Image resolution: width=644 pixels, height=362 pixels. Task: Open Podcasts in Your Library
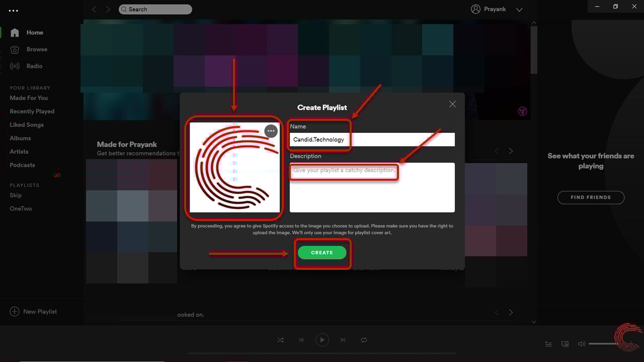pos(22,165)
